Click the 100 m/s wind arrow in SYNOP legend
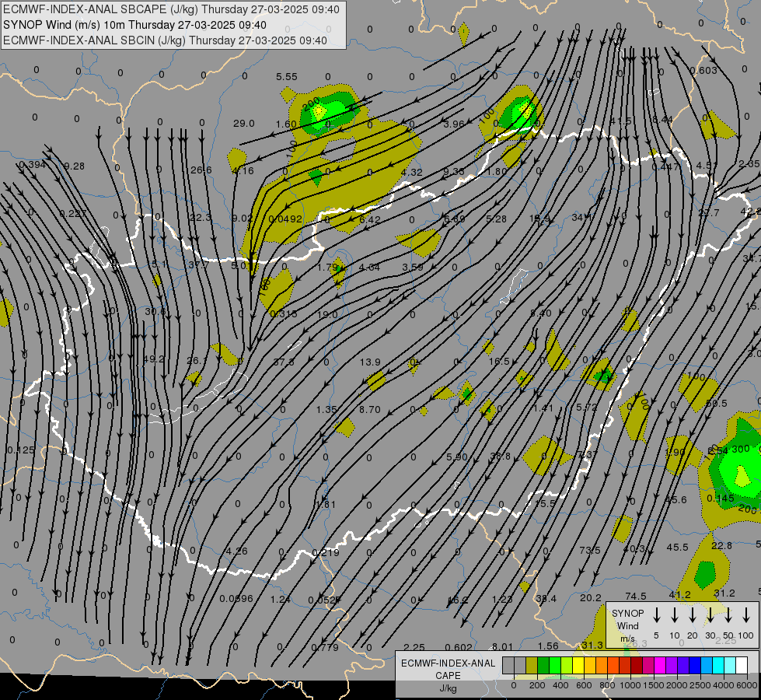Image resolution: width=761 pixels, height=700 pixels. [x=746, y=615]
